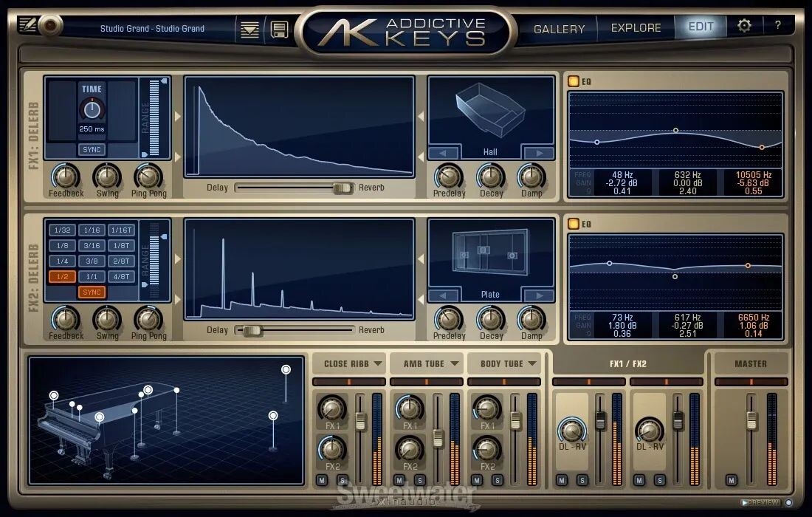812x517 pixels.
Task: Select previous reverb type before Plate
Action: click(x=443, y=295)
